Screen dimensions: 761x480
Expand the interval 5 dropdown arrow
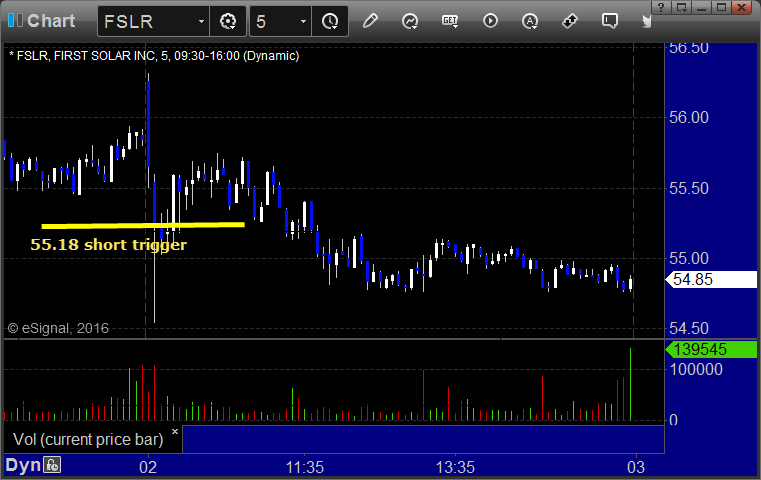tap(303, 21)
